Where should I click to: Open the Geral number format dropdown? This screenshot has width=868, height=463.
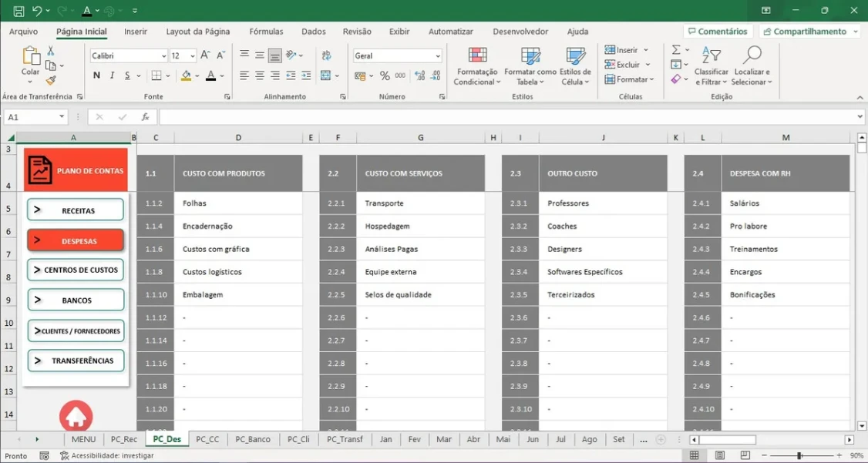point(438,56)
